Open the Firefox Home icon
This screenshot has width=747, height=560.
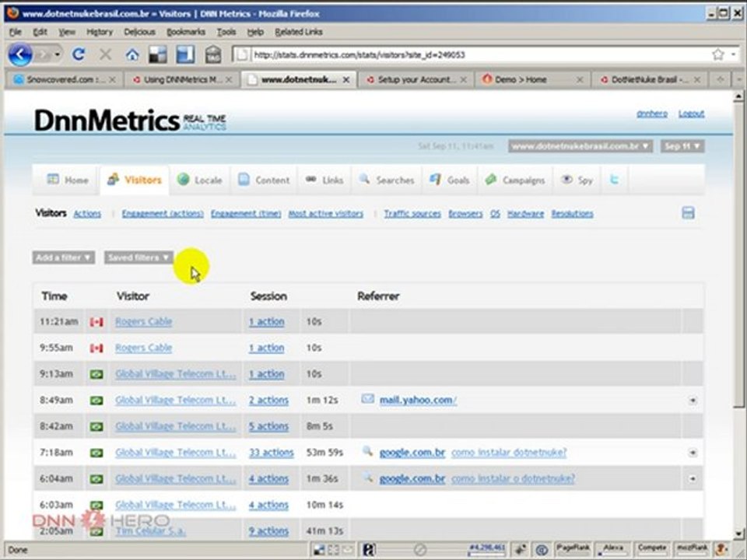click(132, 54)
